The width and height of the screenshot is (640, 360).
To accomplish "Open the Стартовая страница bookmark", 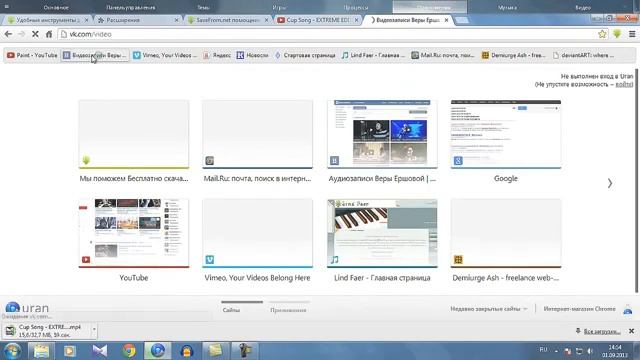I will [x=305, y=55].
